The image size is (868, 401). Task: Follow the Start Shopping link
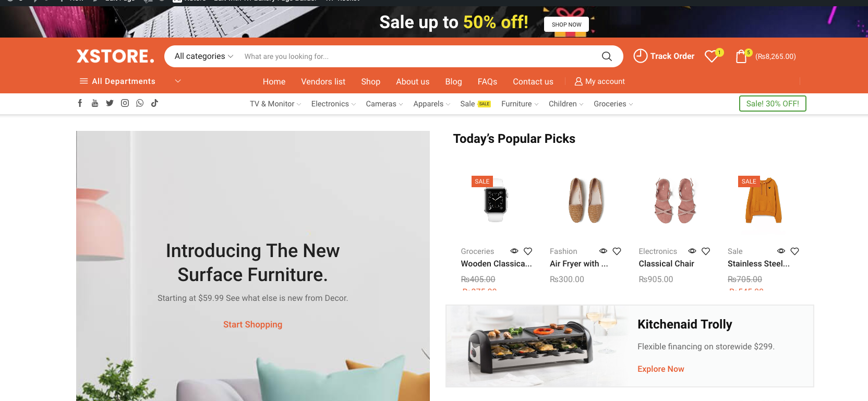point(252,324)
